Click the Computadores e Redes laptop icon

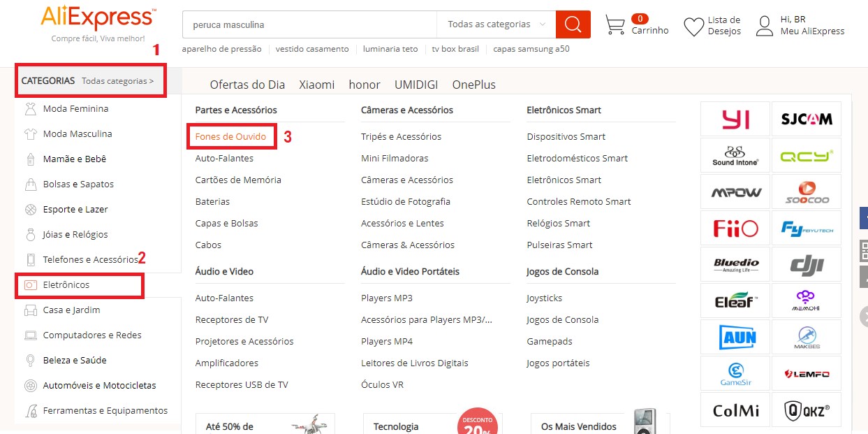pyautogui.click(x=30, y=335)
